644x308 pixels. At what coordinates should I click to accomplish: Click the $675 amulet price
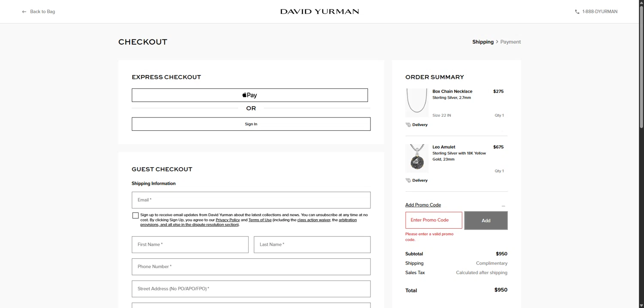[498, 147]
